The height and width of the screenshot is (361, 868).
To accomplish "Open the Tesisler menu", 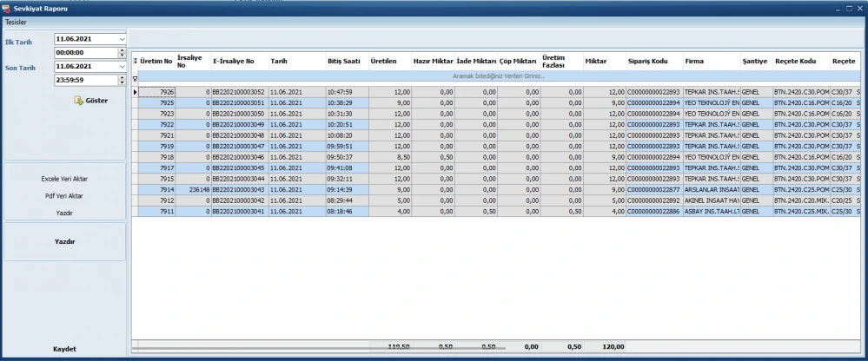I will pyautogui.click(x=17, y=21).
